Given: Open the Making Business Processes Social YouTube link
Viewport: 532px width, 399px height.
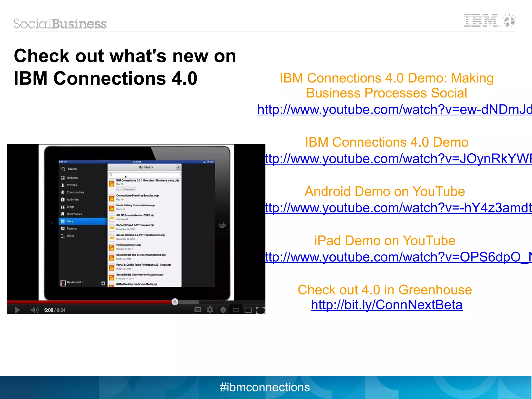Looking at the screenshot, I should (x=394, y=109).
